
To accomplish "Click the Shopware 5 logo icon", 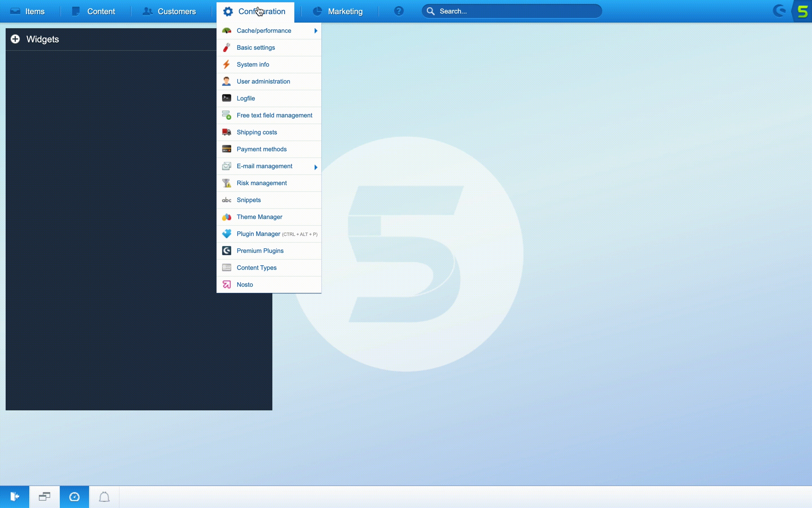I will (x=802, y=11).
